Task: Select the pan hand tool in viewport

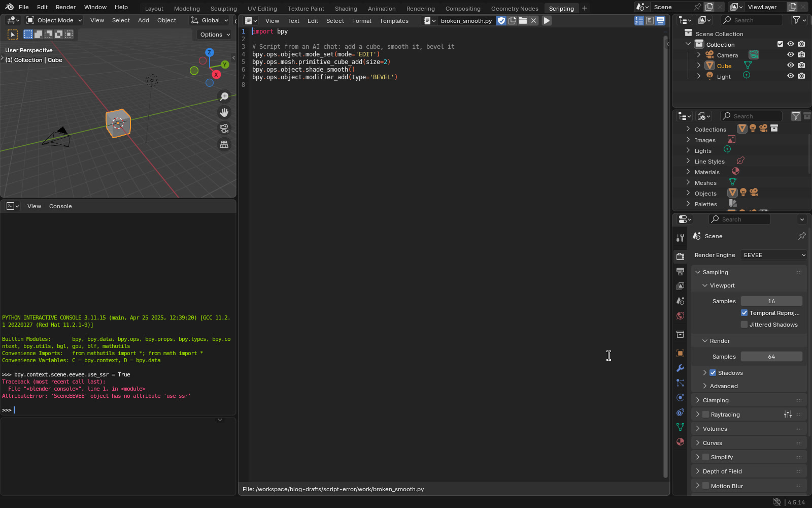Action: tap(224, 112)
